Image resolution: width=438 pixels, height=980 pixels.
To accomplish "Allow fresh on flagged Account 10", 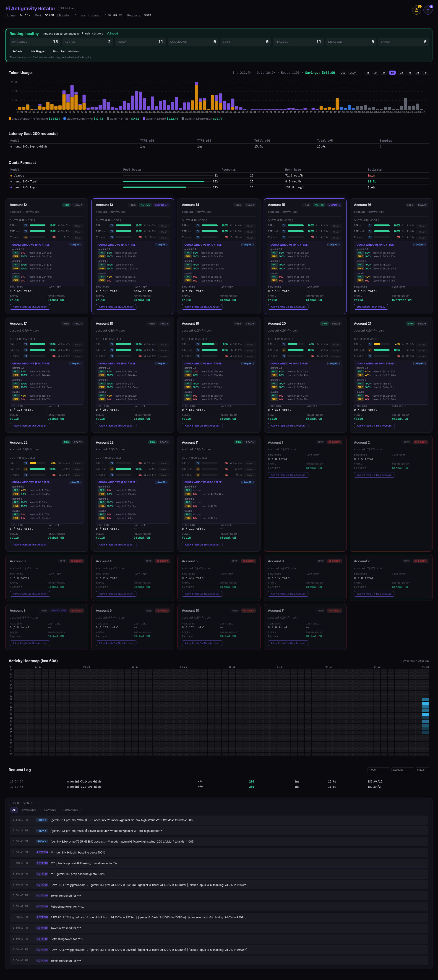I will (x=202, y=643).
